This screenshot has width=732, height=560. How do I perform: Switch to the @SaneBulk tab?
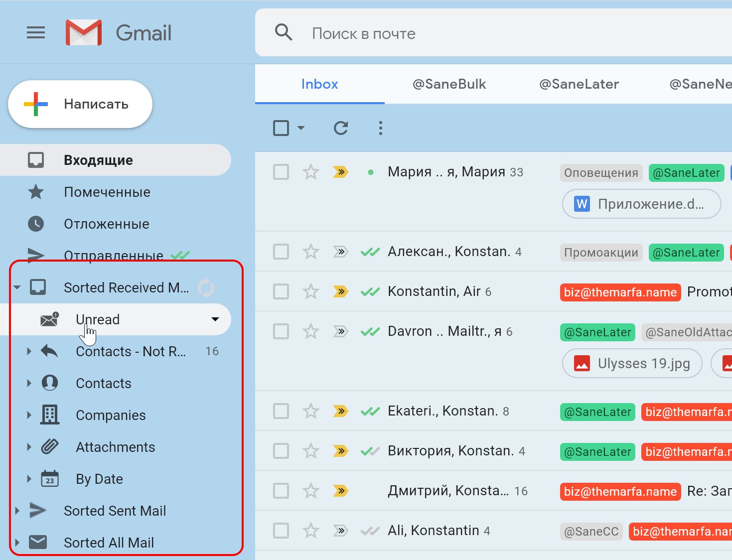pyautogui.click(x=449, y=84)
